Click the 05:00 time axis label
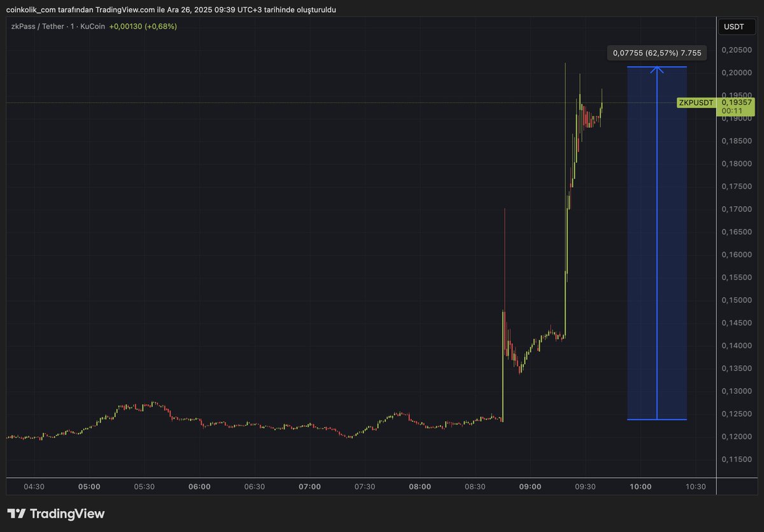 click(89, 487)
